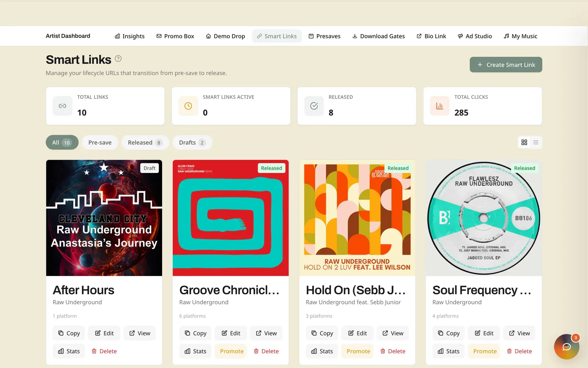The image size is (588, 368).
Task: Delete the Hold On link
Action: click(x=393, y=351)
